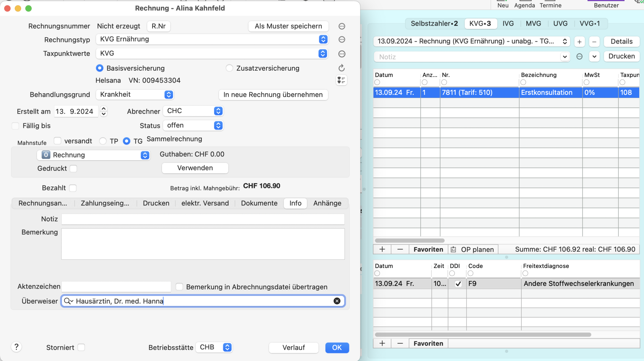The image size is (644, 361).
Task: Click Details button in main window
Action: click(x=621, y=41)
